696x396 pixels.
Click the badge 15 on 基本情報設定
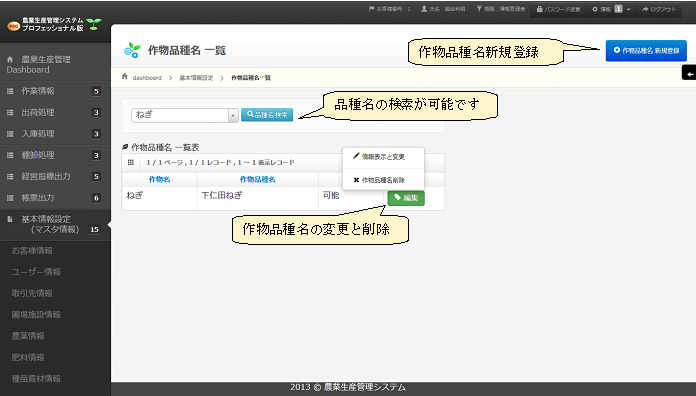[94, 230]
